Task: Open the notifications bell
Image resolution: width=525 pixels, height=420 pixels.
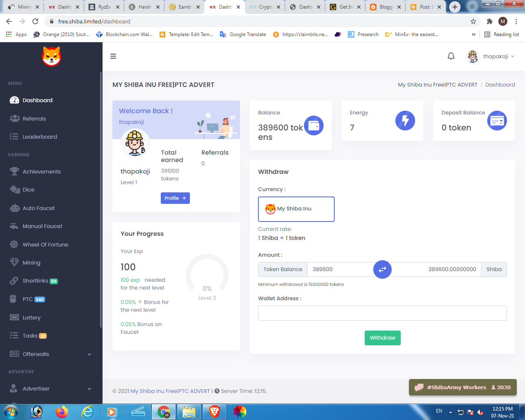Action: [451, 56]
